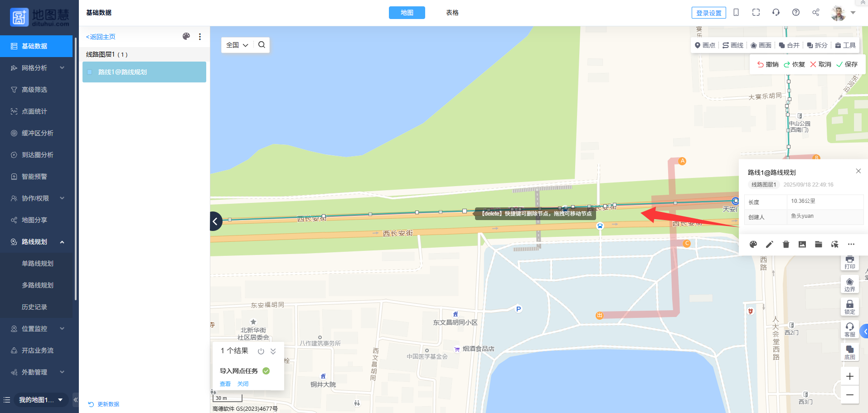Select the 画线 draw line tool
The height and width of the screenshot is (413, 868).
[732, 45]
